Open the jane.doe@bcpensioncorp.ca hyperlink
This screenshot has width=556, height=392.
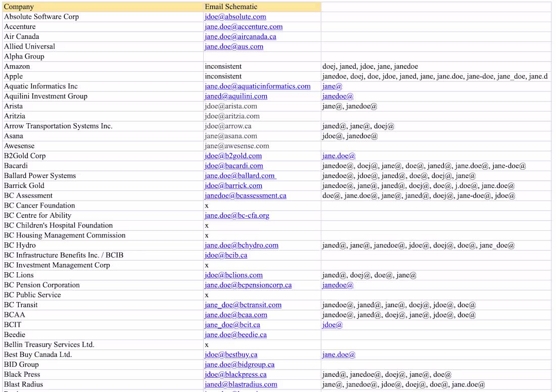click(247, 285)
